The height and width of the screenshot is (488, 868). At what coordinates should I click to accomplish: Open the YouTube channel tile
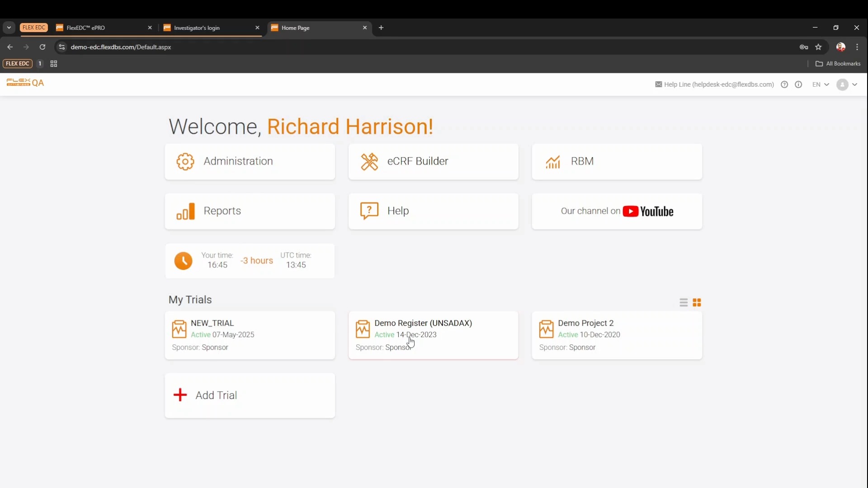pyautogui.click(x=617, y=211)
